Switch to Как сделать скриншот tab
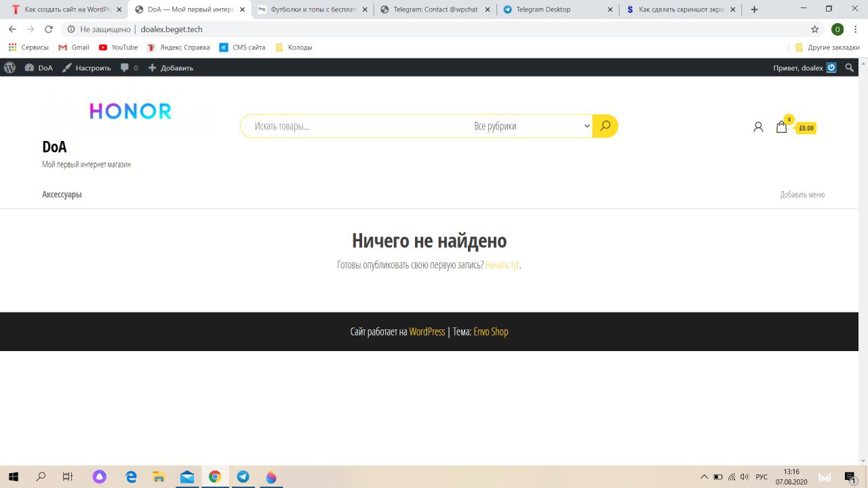This screenshot has height=488, width=868. [x=680, y=9]
